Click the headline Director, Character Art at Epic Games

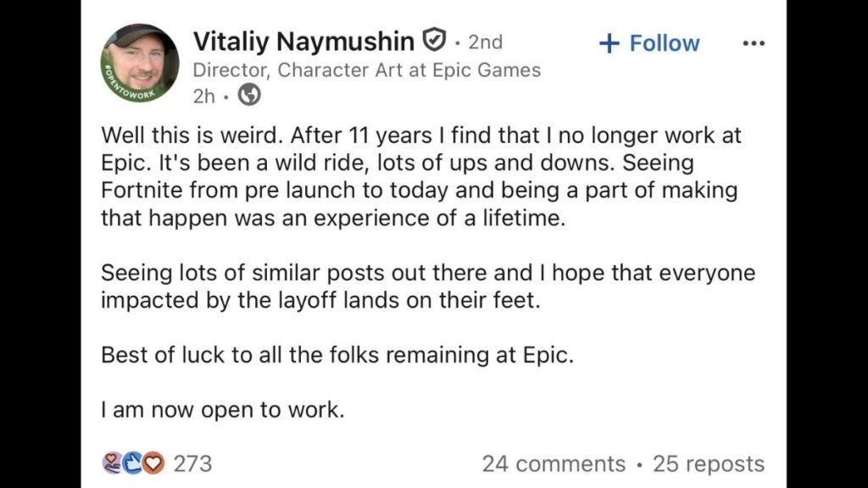366,69
